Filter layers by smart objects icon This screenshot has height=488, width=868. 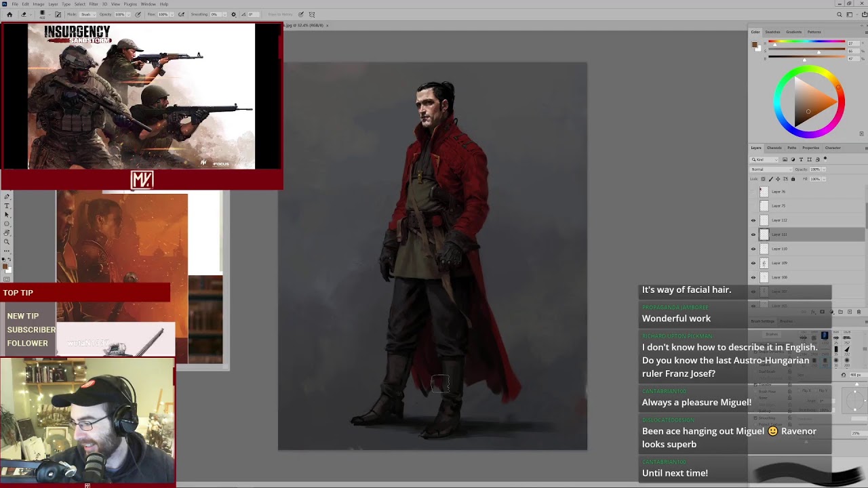818,159
